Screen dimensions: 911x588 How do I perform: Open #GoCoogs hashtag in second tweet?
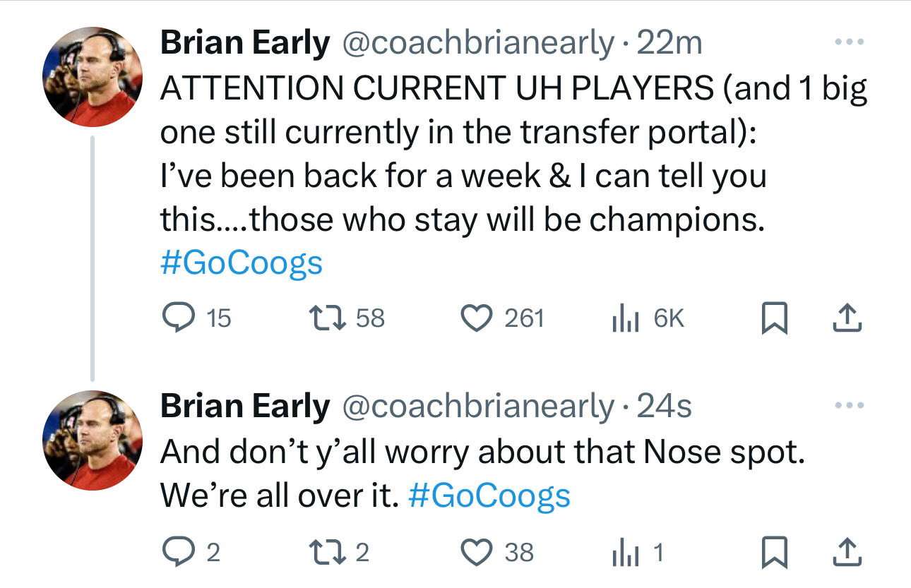(x=489, y=496)
